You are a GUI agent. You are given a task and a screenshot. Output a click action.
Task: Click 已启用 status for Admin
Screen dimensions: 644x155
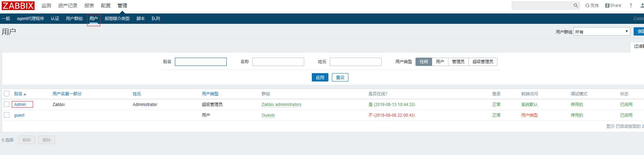point(626,105)
